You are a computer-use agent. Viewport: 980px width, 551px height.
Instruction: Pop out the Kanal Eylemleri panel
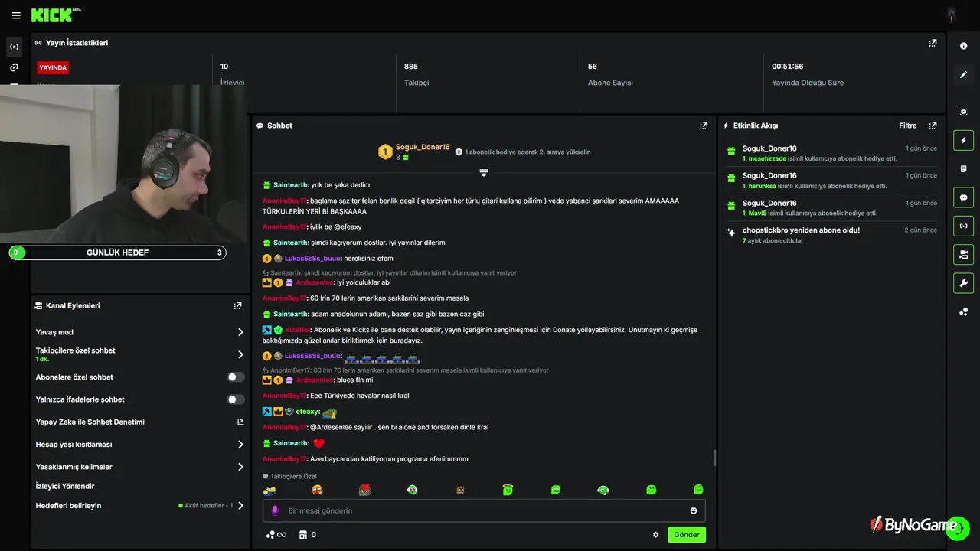(x=237, y=305)
